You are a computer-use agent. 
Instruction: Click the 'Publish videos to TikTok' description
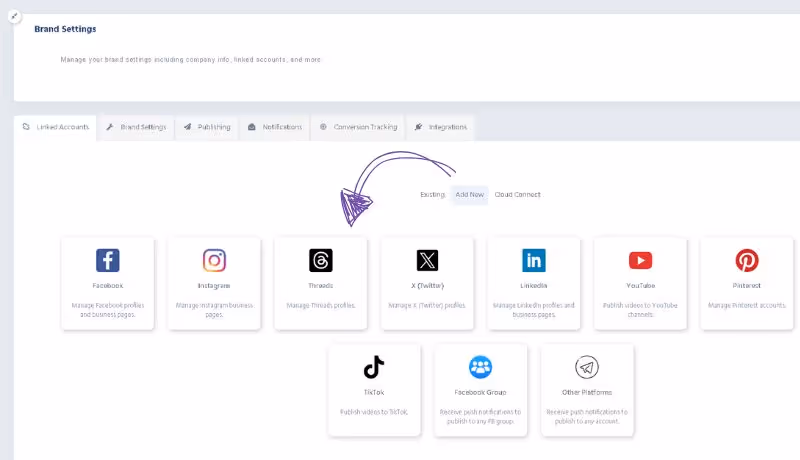pyautogui.click(x=374, y=412)
